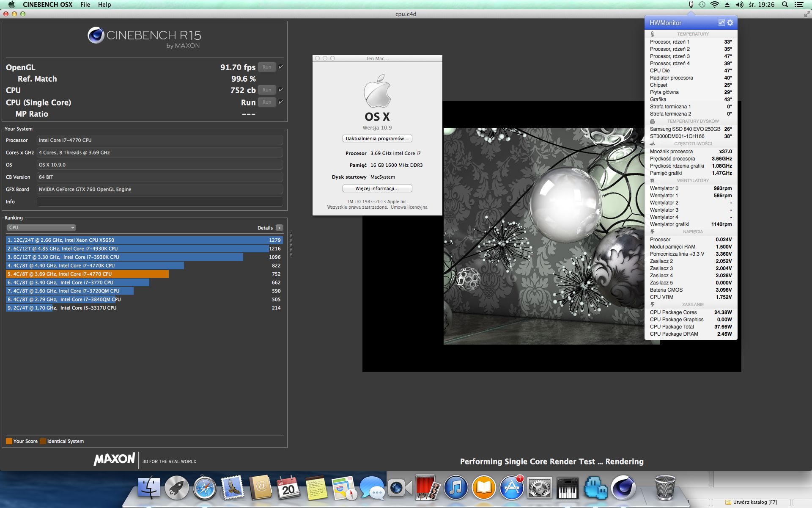Image resolution: width=812 pixels, height=508 pixels.
Task: Click the Wentylator grafiki row in HWMonitor
Action: 691,224
